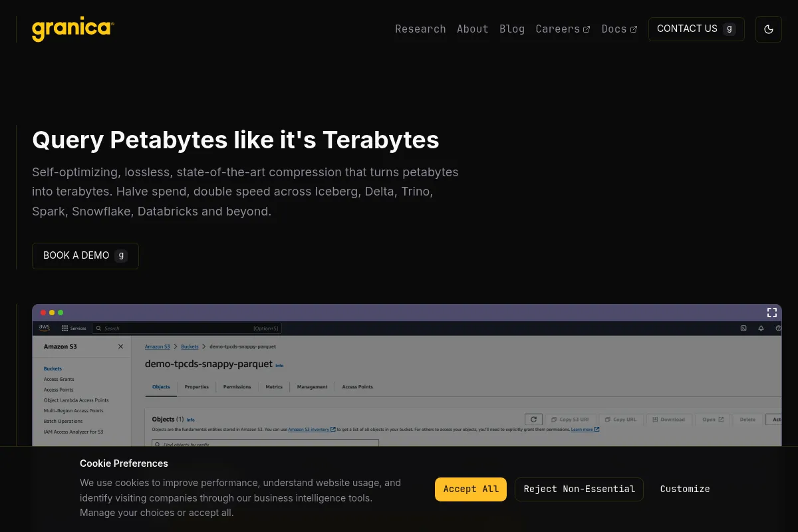The height and width of the screenshot is (532, 798).
Task: Click the Careers external link icon
Action: point(587,29)
